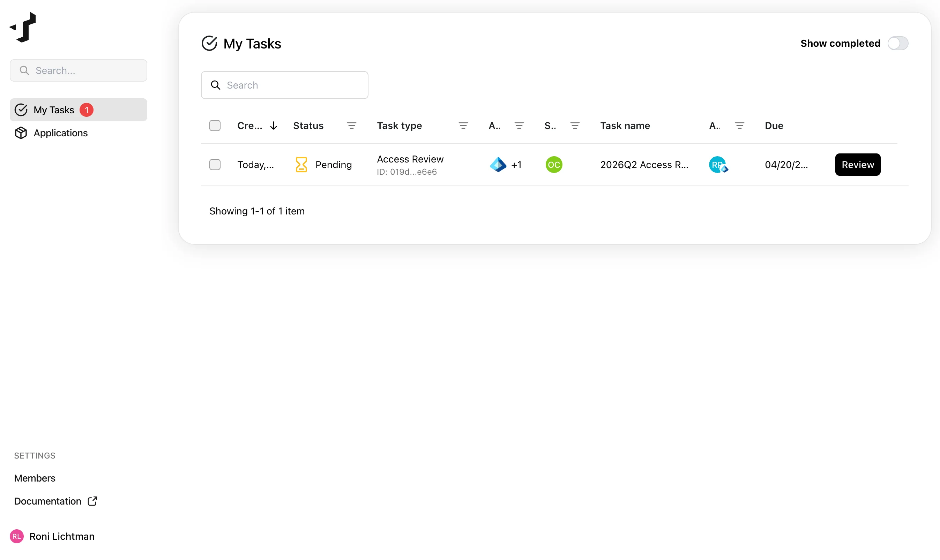Open Members settings
Screen dimensions: 940x560
pyautogui.click(x=35, y=478)
